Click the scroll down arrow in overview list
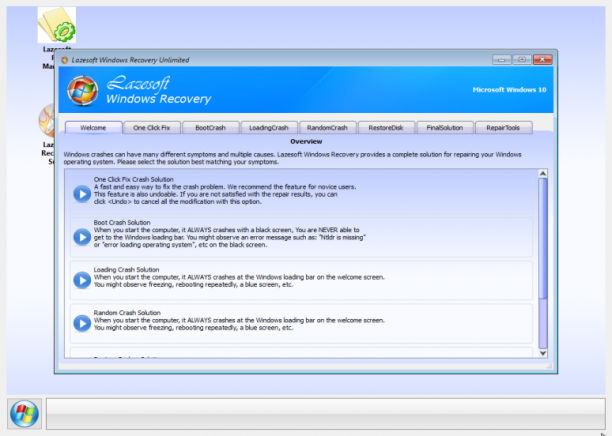 tap(543, 353)
